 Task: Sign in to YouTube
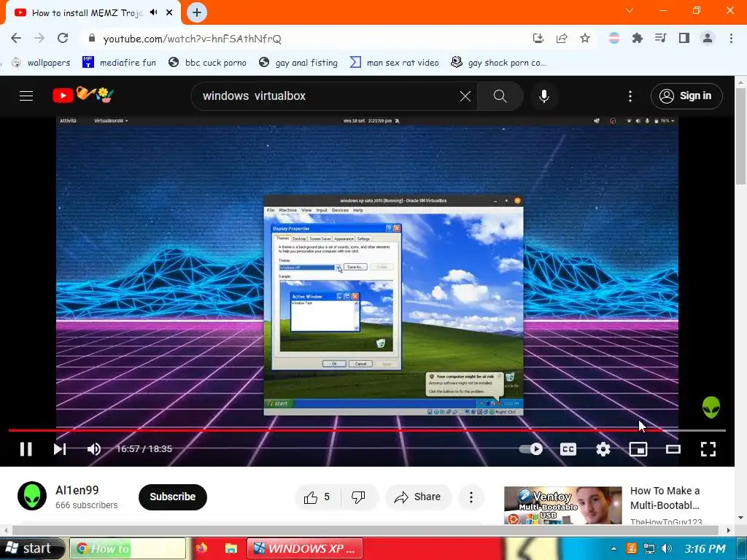(686, 96)
